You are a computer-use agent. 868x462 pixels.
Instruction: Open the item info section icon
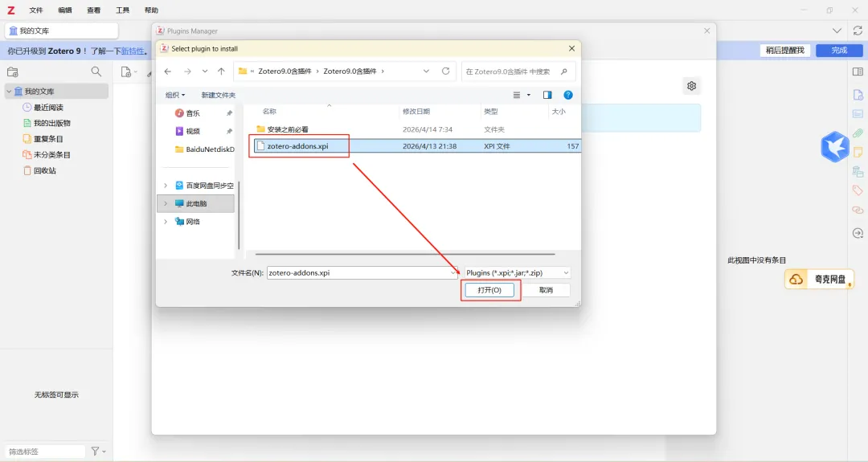click(858, 95)
